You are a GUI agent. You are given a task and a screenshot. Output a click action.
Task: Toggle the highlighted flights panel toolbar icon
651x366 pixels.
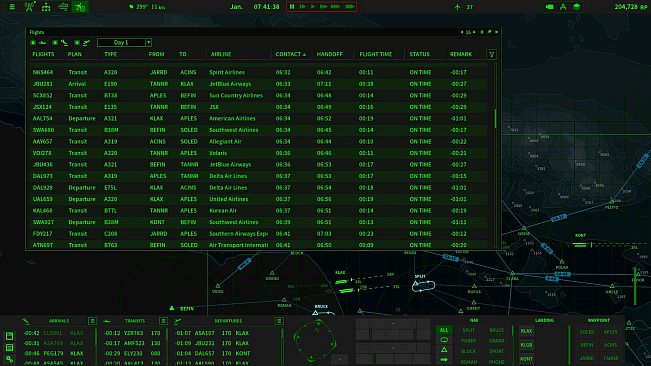(80, 7)
